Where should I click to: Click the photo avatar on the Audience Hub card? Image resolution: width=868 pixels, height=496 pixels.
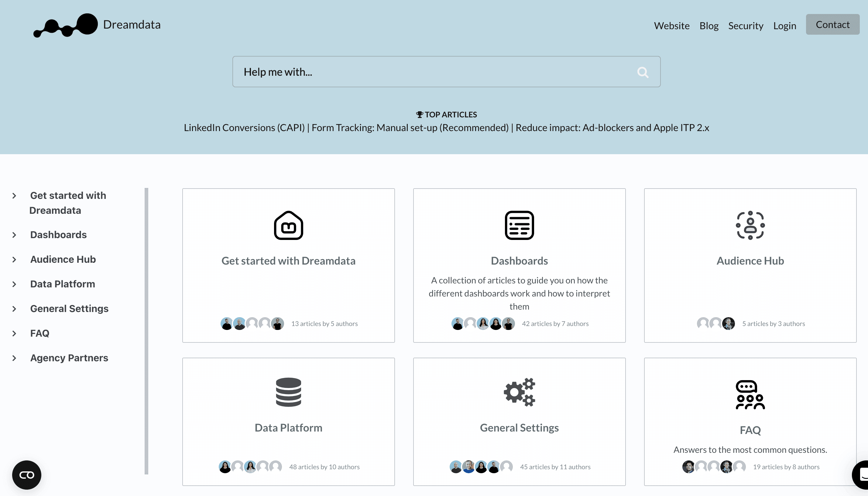tap(729, 324)
